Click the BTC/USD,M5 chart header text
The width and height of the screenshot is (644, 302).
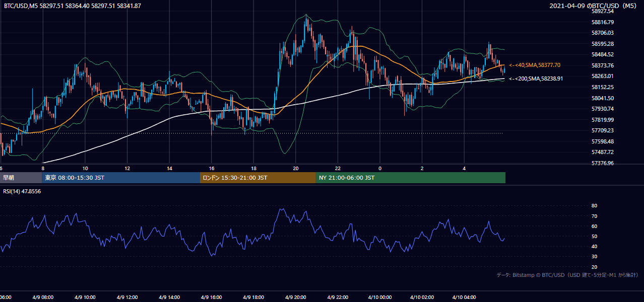[x=73, y=6]
